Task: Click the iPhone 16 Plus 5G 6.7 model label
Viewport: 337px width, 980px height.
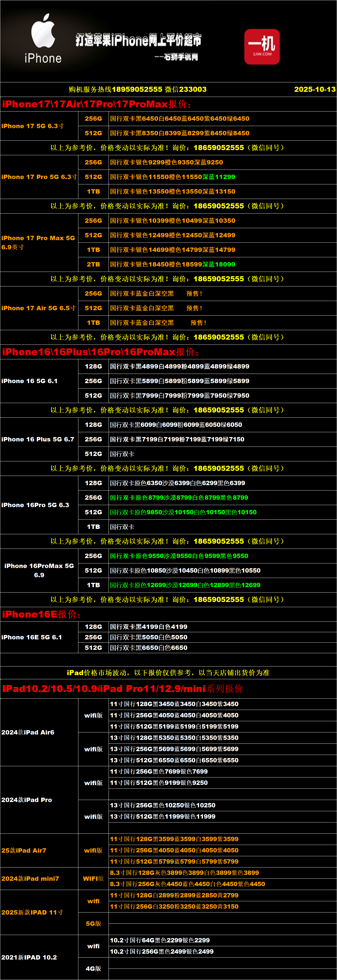Action: coord(38,439)
